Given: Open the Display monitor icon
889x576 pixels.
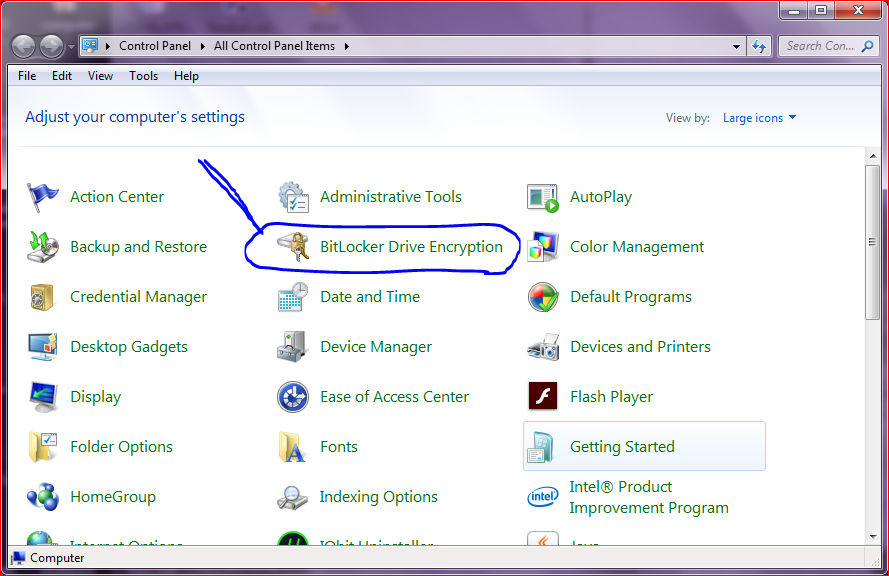Looking at the screenshot, I should [43, 397].
